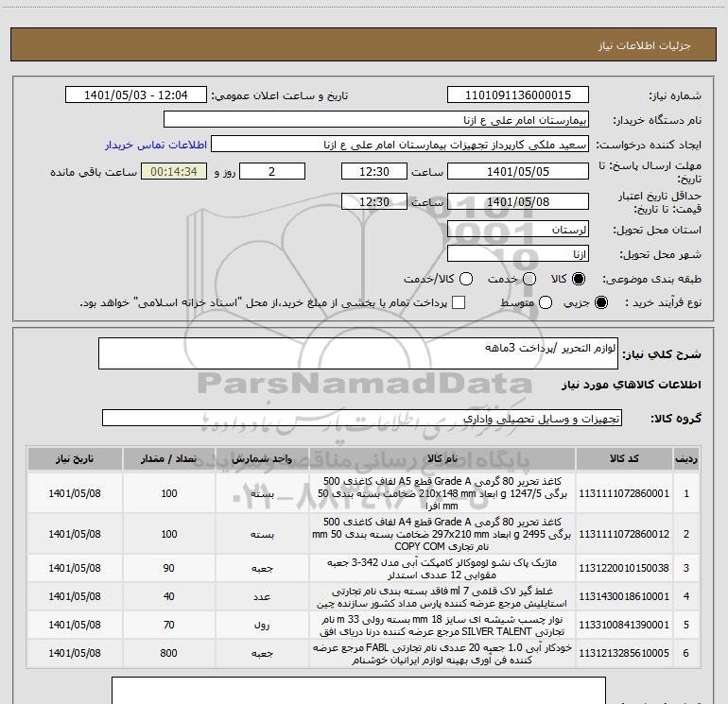The width and height of the screenshot is (728, 704).
Task: Click the remaining time counter 00:14:34
Action: [x=174, y=171]
